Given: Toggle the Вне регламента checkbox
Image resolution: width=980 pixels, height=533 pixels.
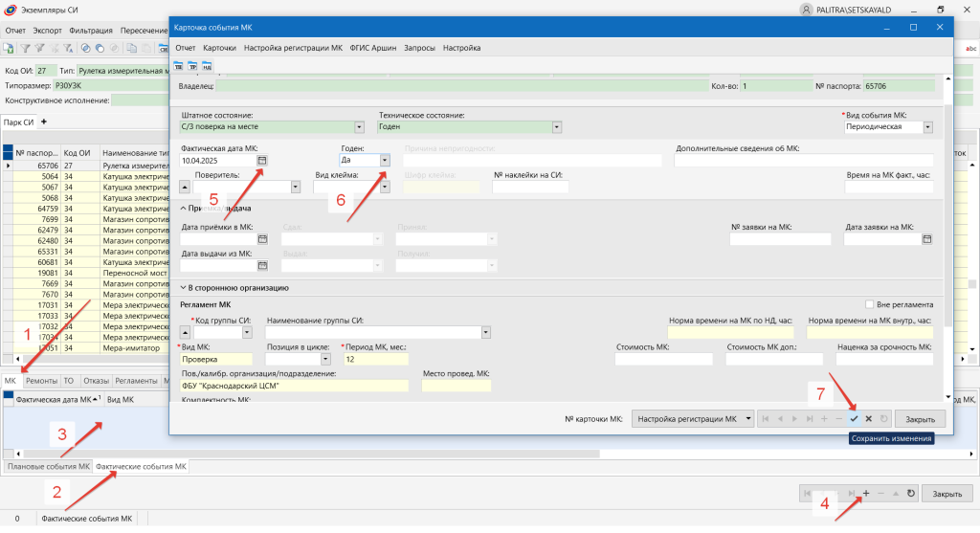Looking at the screenshot, I should click(x=869, y=304).
